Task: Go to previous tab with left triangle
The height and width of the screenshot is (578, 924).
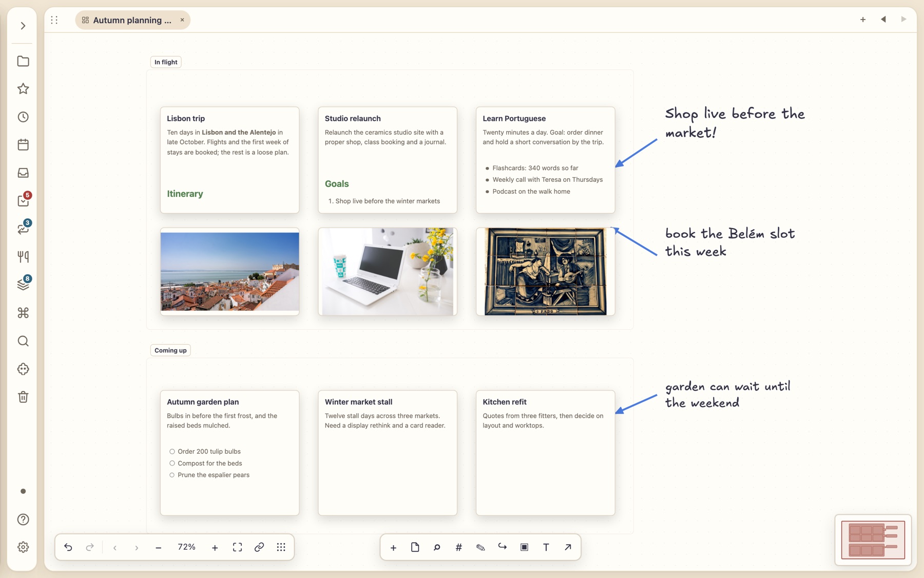Action: point(883,20)
